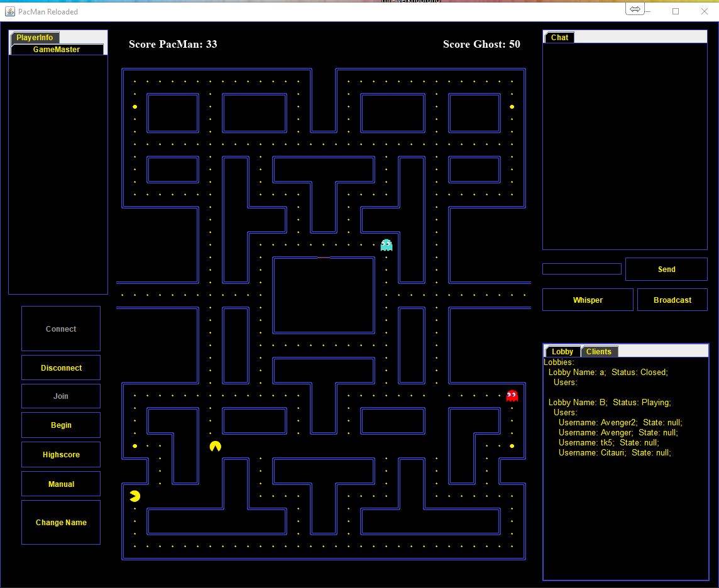Image resolution: width=719 pixels, height=588 pixels.
Task: Click Disconnect to leave the server
Action: tap(60, 367)
